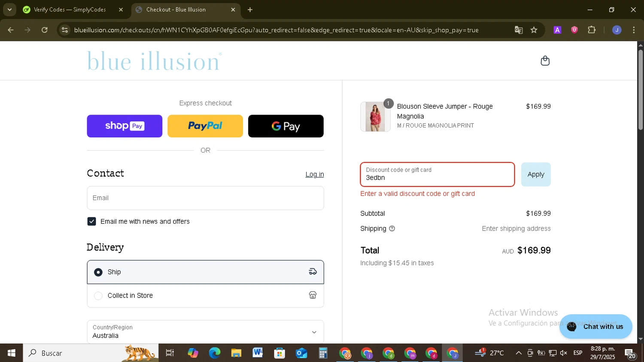The height and width of the screenshot is (362, 644).
Task: Click the ESP language indicator
Action: (x=578, y=353)
